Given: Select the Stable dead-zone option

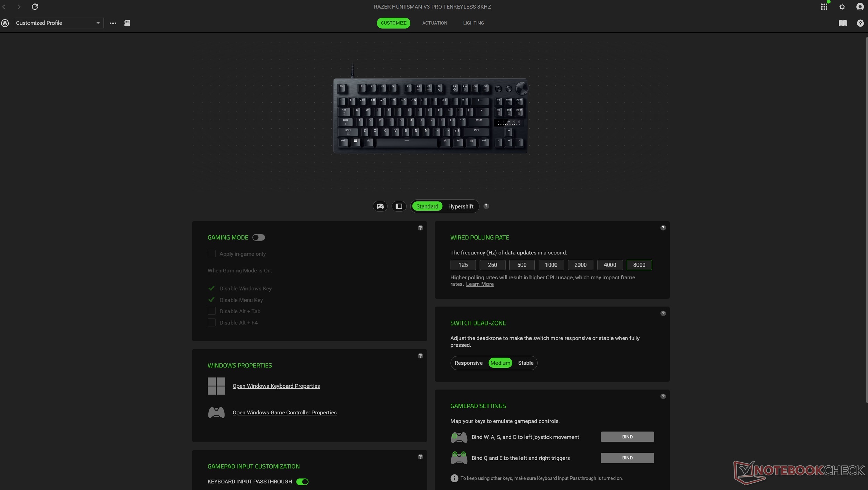Looking at the screenshot, I should point(526,363).
